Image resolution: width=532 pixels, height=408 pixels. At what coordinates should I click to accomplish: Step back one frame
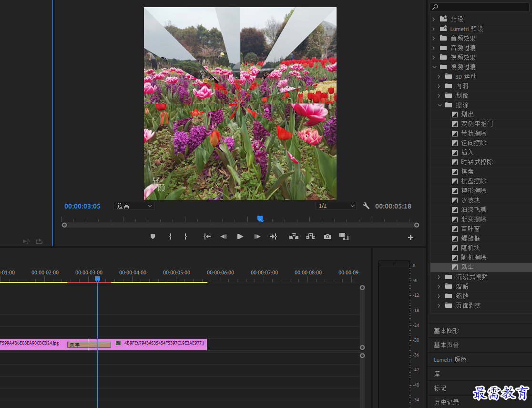(x=224, y=237)
